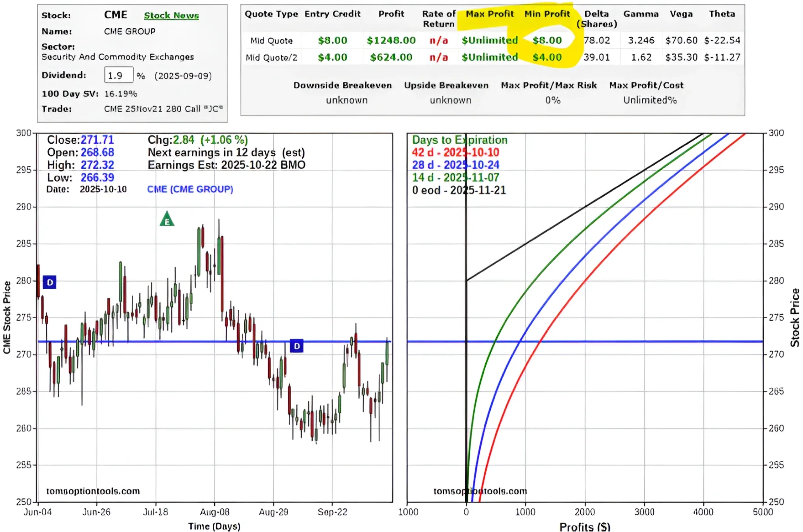Click the 'Theta' column header

coord(722,14)
